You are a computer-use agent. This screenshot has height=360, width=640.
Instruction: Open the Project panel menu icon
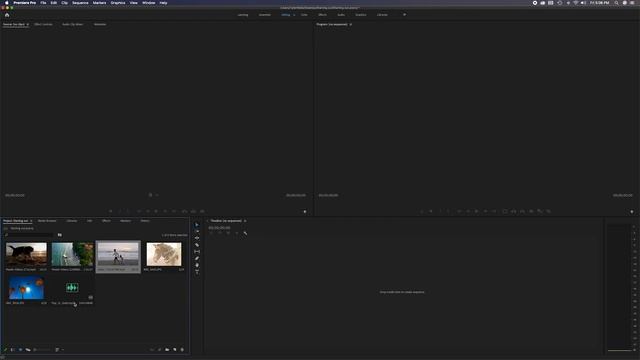31,221
